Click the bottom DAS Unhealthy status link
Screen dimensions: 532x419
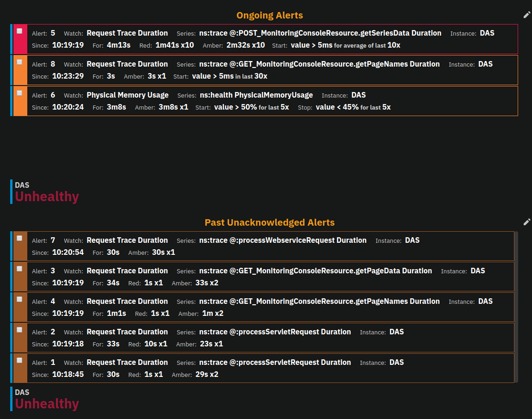point(46,403)
